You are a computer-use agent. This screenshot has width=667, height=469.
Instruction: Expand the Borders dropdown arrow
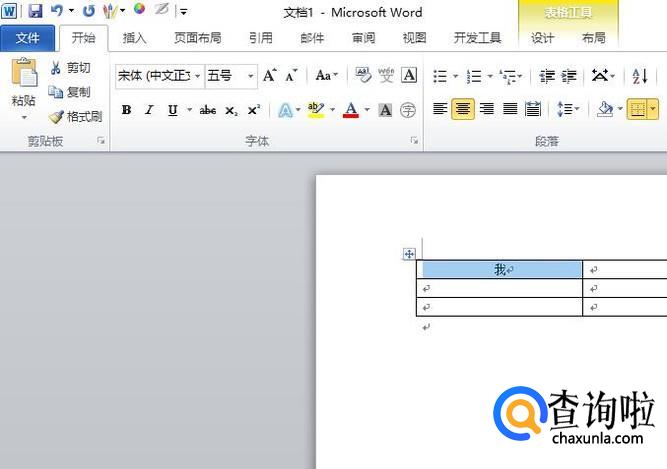coord(653,109)
